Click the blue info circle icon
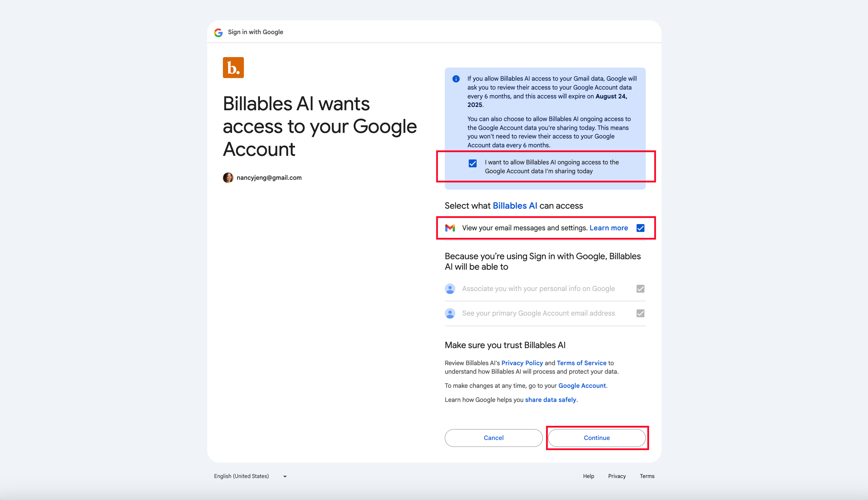Screen dimensions: 868x500 [x=456, y=79]
